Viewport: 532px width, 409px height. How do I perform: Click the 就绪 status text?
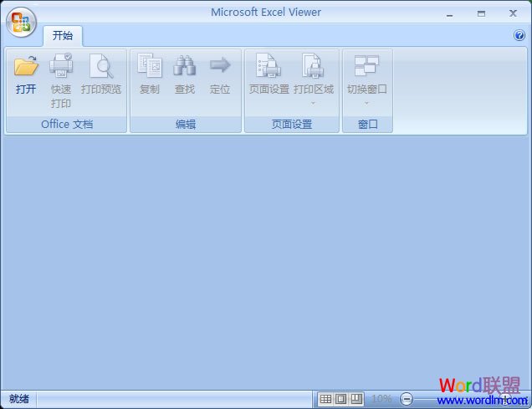click(19, 399)
